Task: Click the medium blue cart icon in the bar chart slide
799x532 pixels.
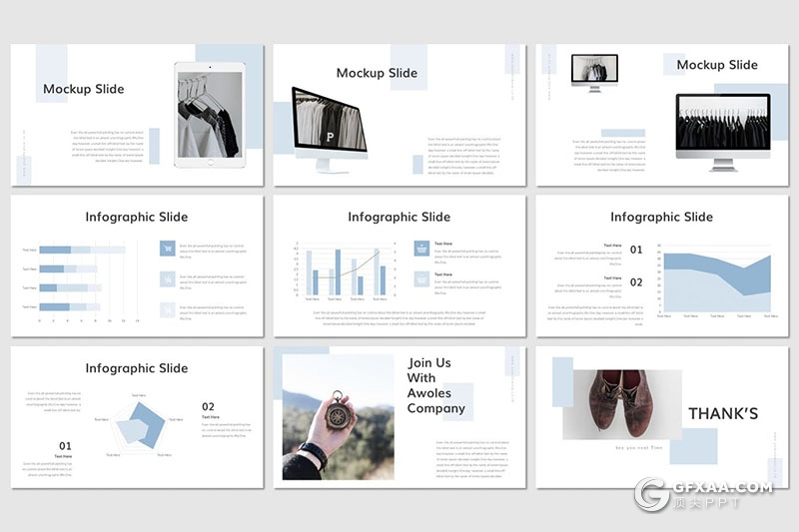Action: 168,279
